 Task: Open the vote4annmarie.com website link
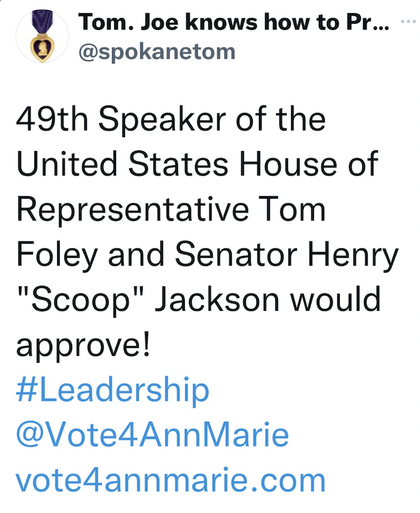point(171,480)
